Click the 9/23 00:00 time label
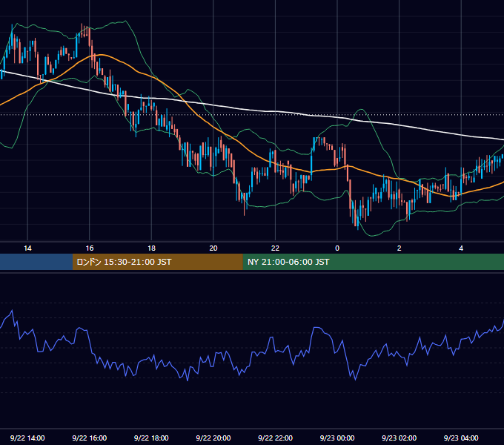Screen dimensions: 504x445 [x=337, y=438]
